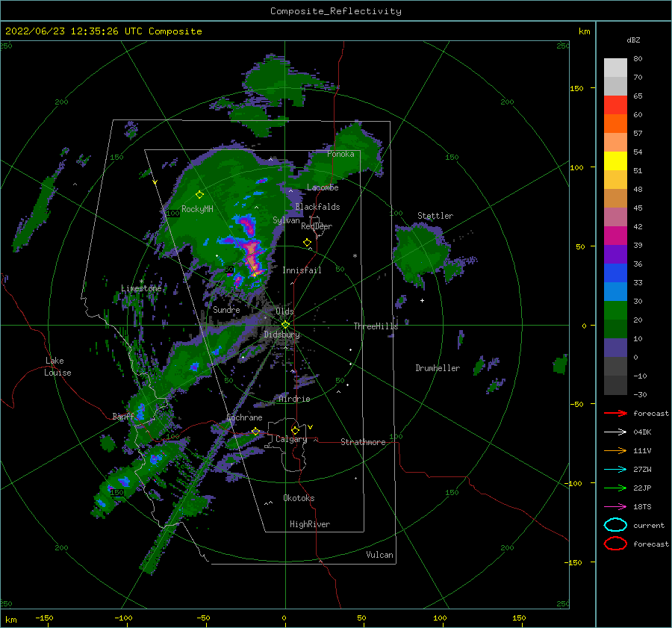This screenshot has width=672, height=628.
Task: Click the red forecast arrow in legend
Action: (615, 413)
